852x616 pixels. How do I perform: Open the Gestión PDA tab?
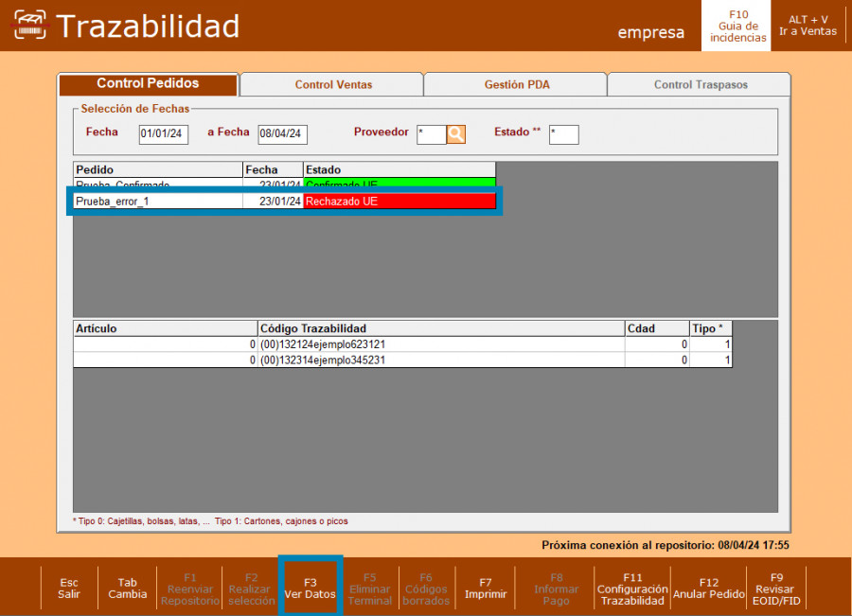pos(517,85)
